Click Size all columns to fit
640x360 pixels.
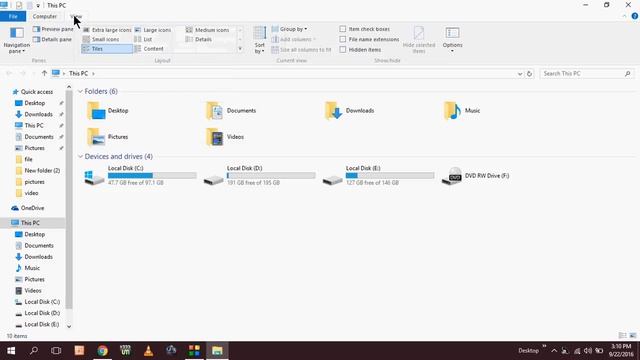click(301, 50)
